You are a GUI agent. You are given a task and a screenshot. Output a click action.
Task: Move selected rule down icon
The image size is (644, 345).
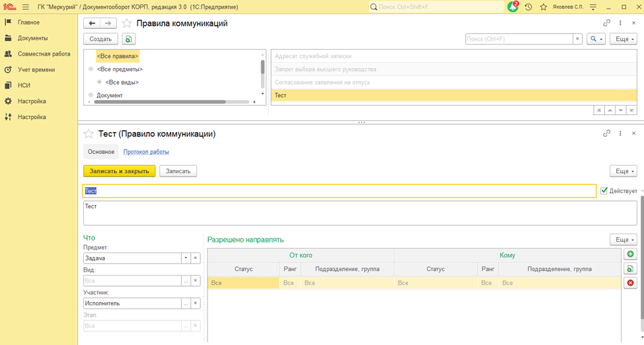pos(621,110)
